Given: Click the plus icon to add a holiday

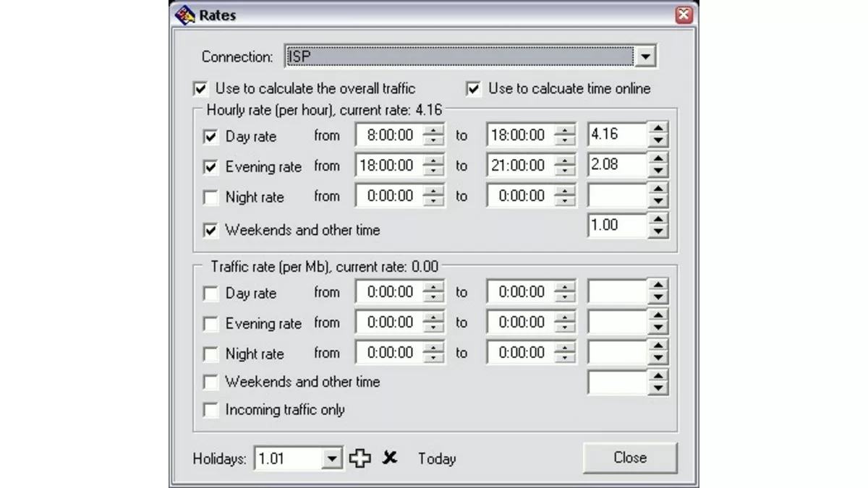Looking at the screenshot, I should (359, 458).
